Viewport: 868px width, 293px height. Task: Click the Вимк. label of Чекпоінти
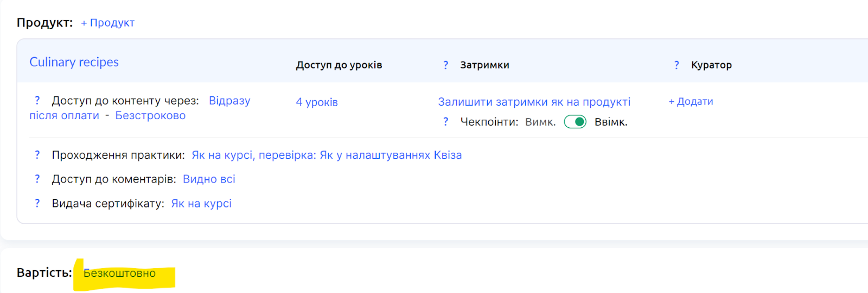click(x=540, y=122)
